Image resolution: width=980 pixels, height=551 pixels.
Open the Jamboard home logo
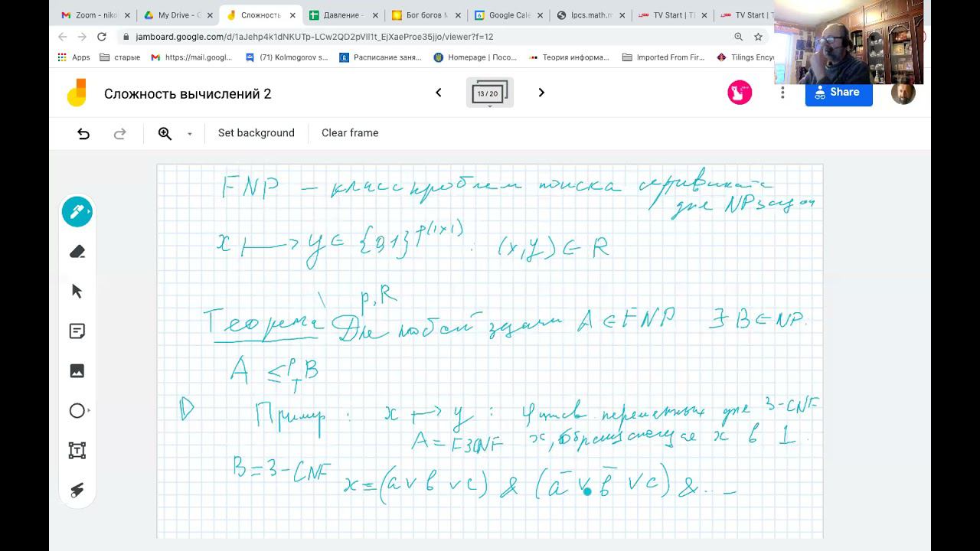click(77, 93)
